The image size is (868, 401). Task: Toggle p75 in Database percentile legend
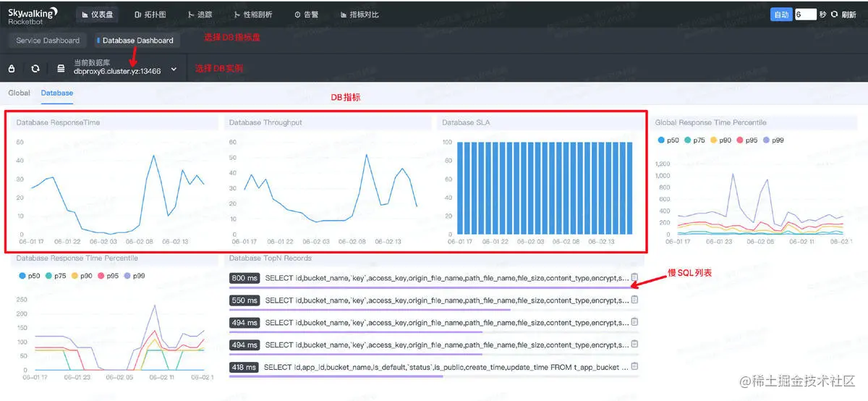(x=54, y=276)
